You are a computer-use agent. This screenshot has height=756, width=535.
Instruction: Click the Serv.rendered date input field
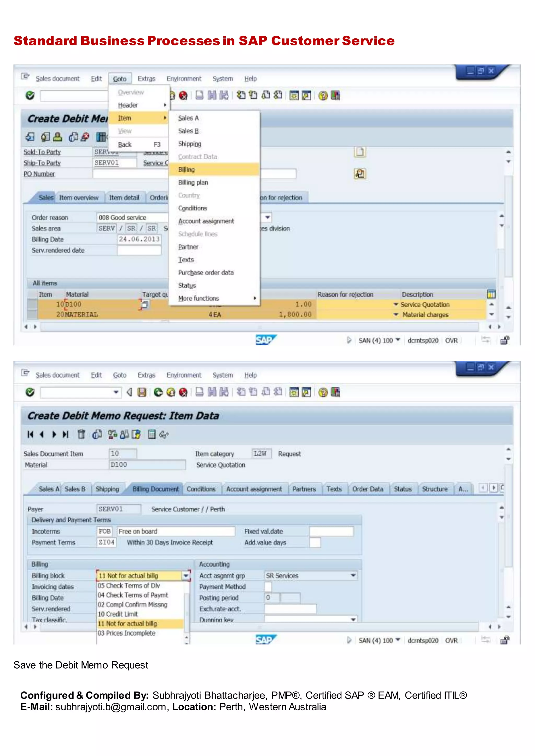[x=139, y=250]
